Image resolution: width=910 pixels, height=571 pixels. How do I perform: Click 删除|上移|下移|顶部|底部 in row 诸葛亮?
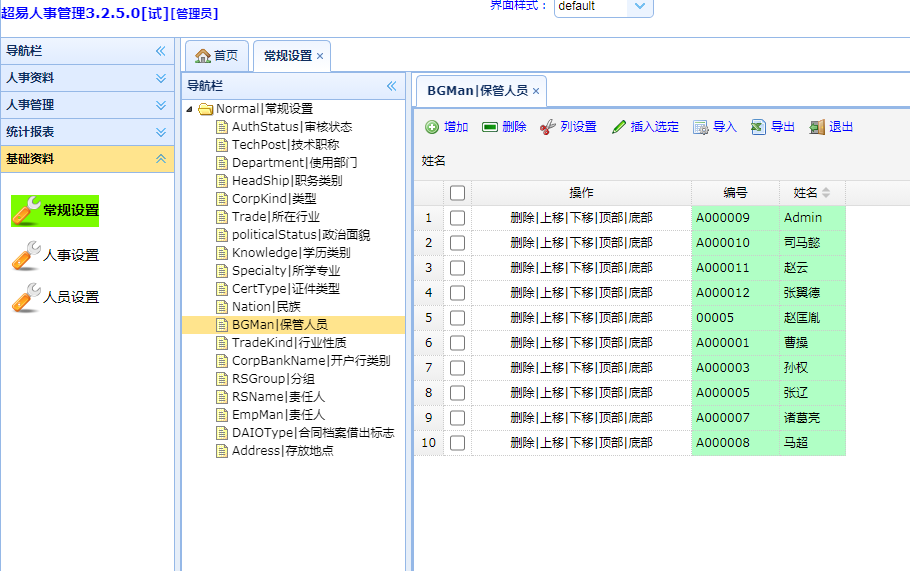pos(582,418)
